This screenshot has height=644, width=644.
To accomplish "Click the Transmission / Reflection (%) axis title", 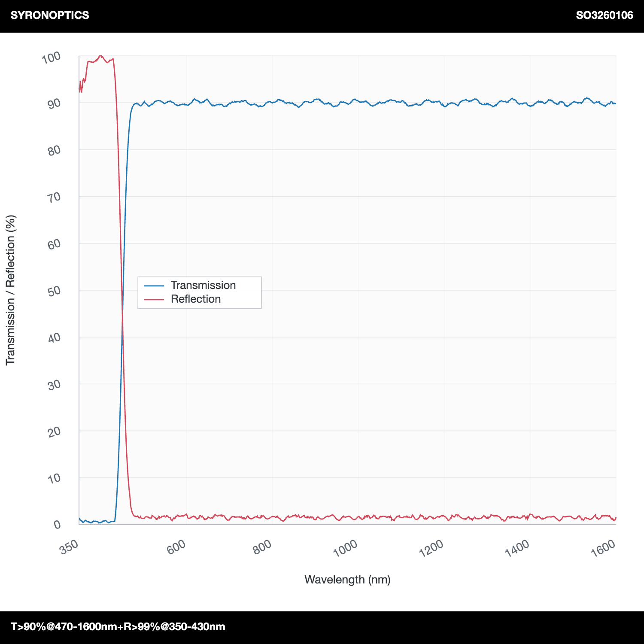I will pos(10,290).
